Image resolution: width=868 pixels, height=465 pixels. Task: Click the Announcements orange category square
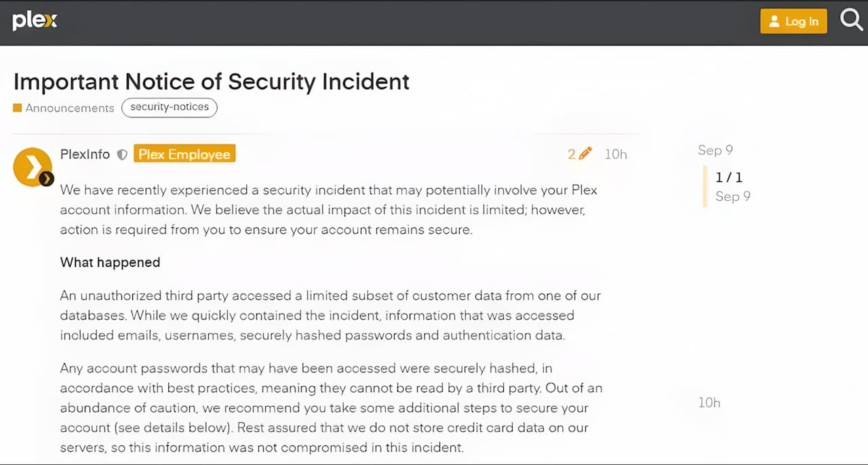pos(18,108)
